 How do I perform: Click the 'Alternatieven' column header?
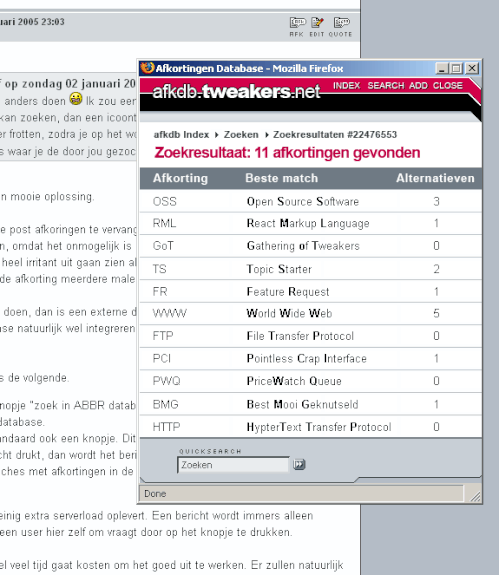[x=435, y=178]
